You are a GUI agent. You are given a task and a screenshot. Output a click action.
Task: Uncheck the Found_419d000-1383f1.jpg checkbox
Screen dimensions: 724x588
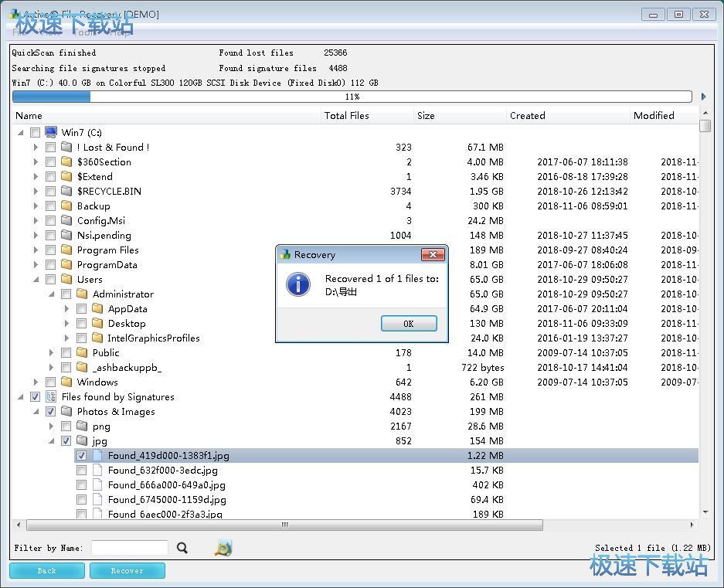(x=82, y=455)
